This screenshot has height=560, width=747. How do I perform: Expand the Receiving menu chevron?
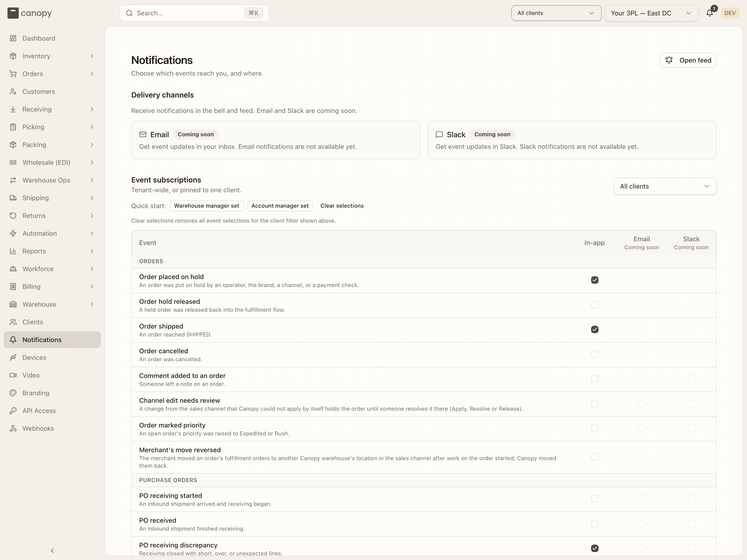(x=92, y=109)
